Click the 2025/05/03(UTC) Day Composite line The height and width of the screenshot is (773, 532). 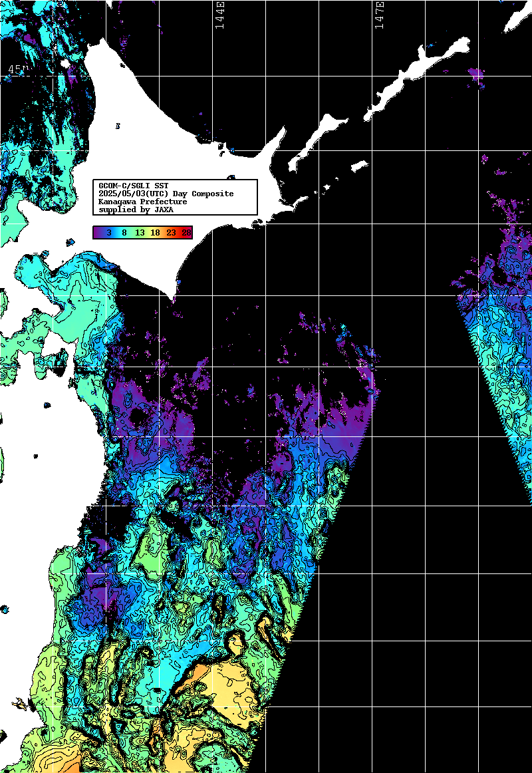point(166,194)
